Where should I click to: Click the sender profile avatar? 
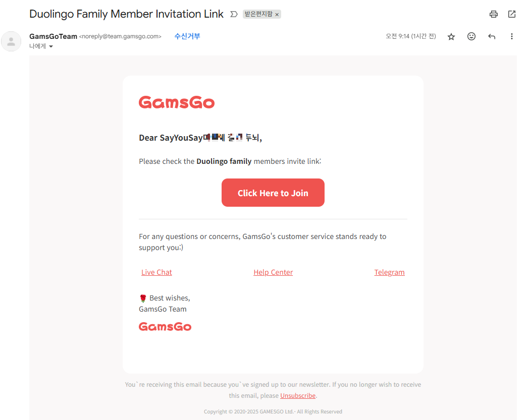11,41
